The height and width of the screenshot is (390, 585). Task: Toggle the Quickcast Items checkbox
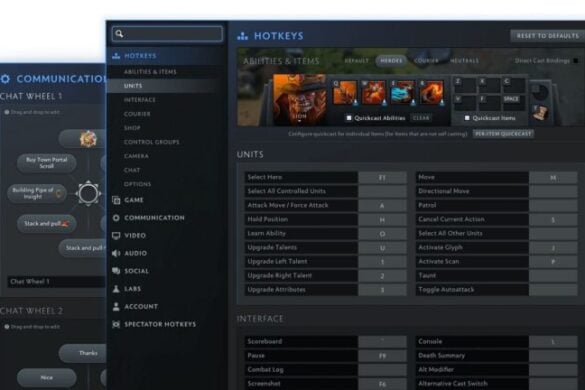point(467,118)
